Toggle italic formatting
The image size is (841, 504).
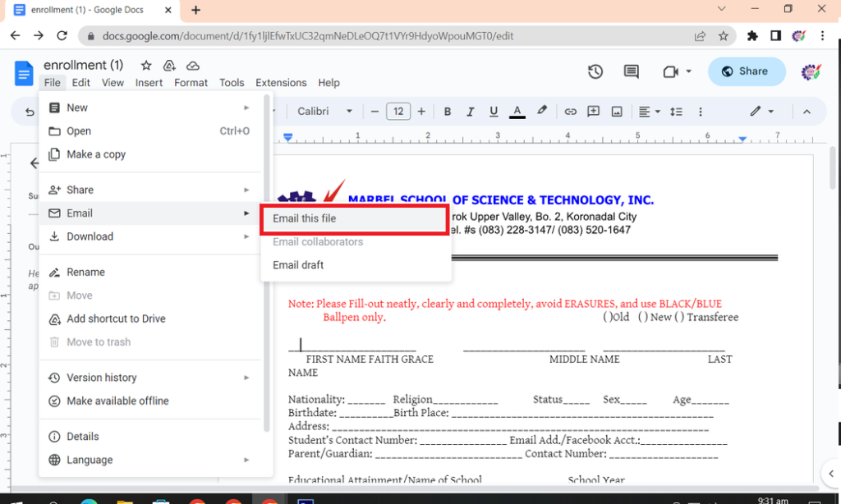click(470, 111)
